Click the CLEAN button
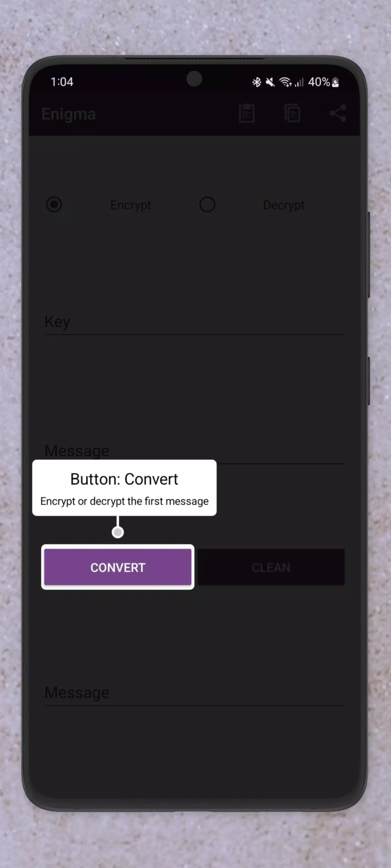The width and height of the screenshot is (391, 868). [271, 567]
